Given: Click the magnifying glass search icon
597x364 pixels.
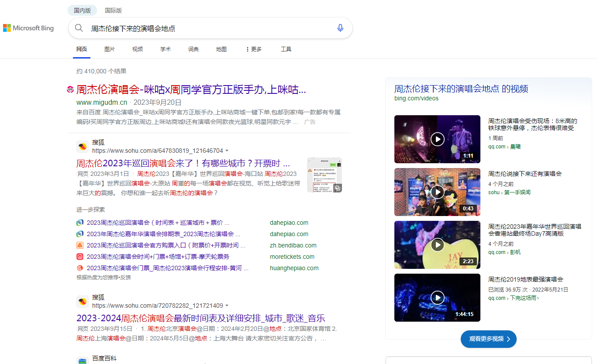Looking at the screenshot, I should 79,27.
